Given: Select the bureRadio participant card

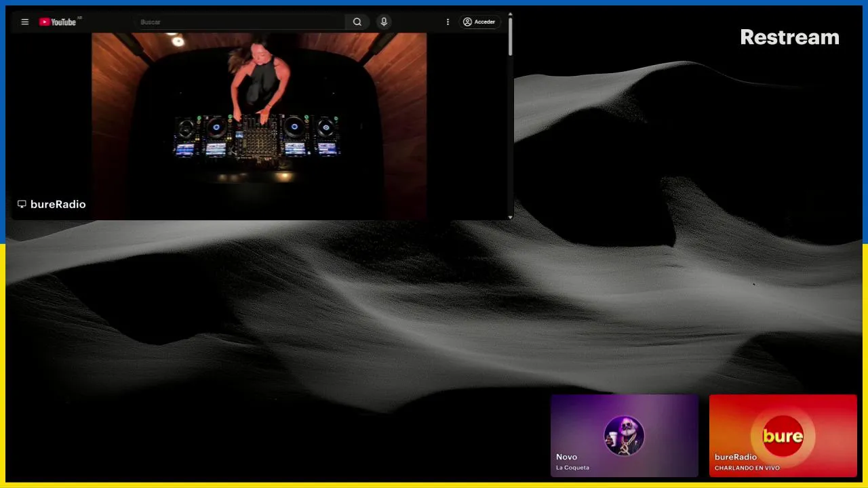Looking at the screenshot, I should [x=783, y=436].
